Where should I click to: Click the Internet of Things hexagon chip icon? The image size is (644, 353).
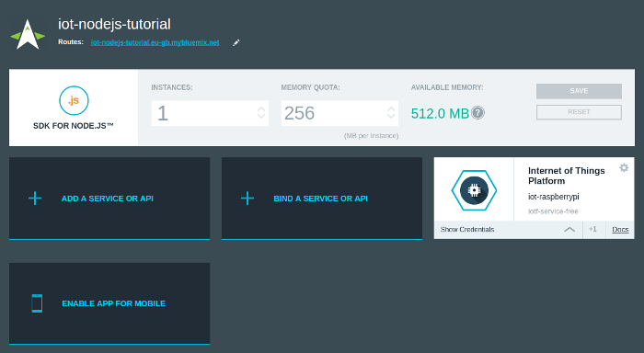point(474,190)
